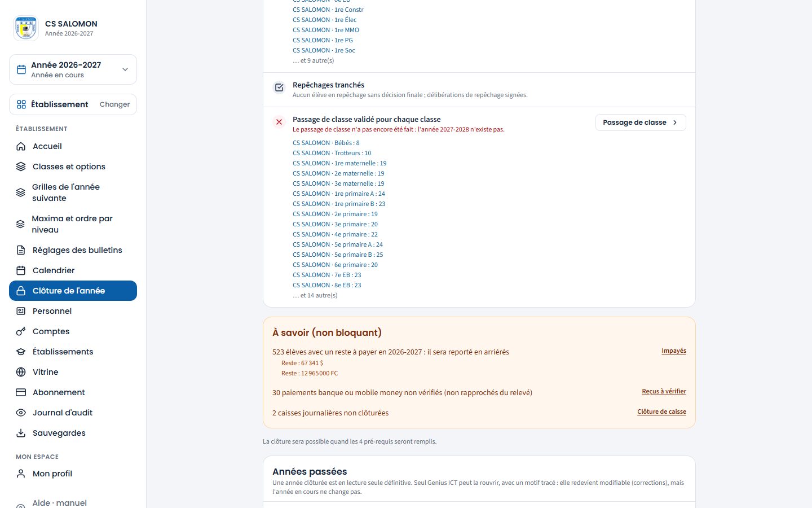Open the Clôture de caisse link
This screenshot has height=508, width=812.
(661, 412)
